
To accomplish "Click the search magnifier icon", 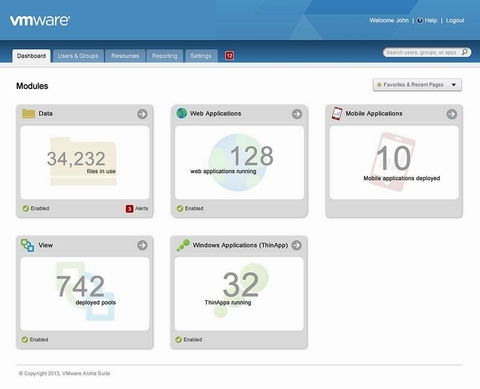I will point(465,52).
